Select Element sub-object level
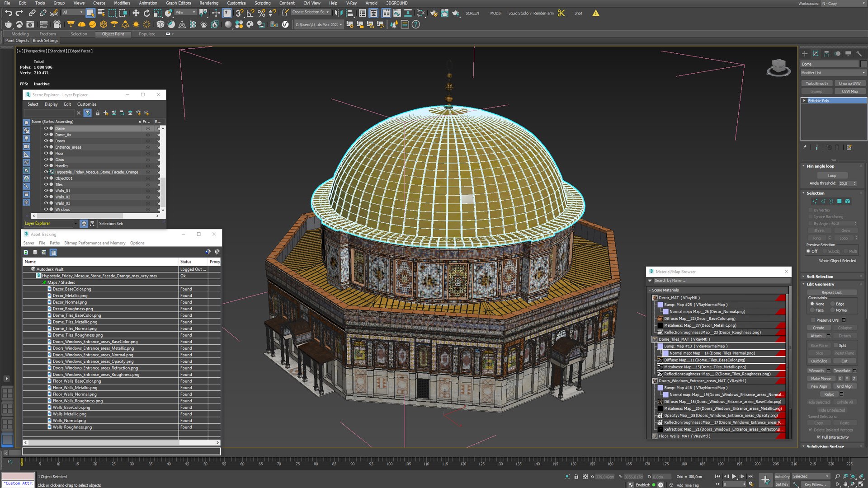The height and width of the screenshot is (488, 868). [x=848, y=202]
